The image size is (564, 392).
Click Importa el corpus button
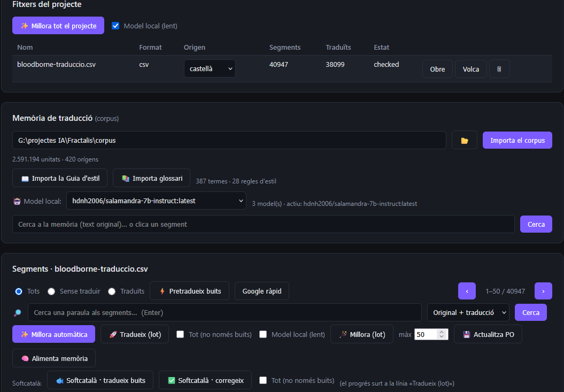[517, 140]
